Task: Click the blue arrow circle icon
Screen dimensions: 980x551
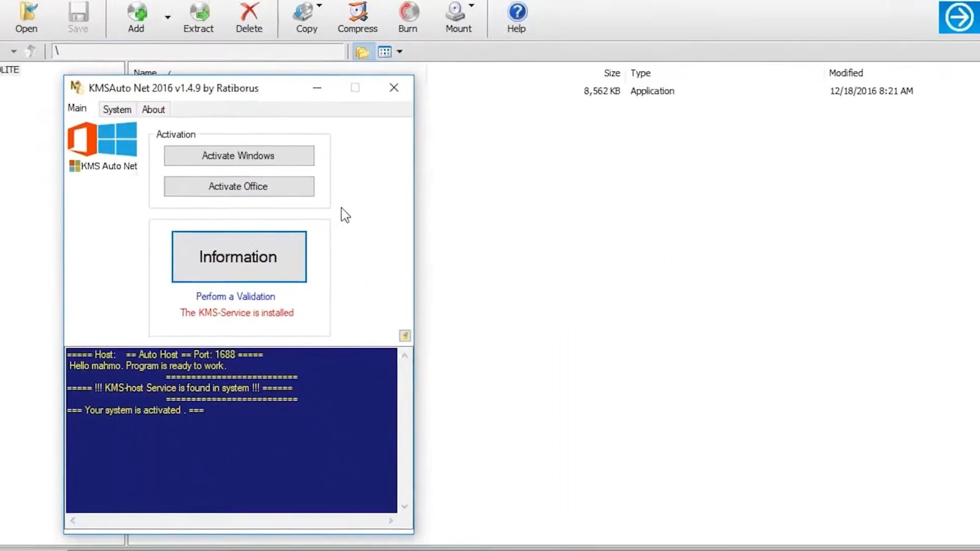Action: [959, 17]
